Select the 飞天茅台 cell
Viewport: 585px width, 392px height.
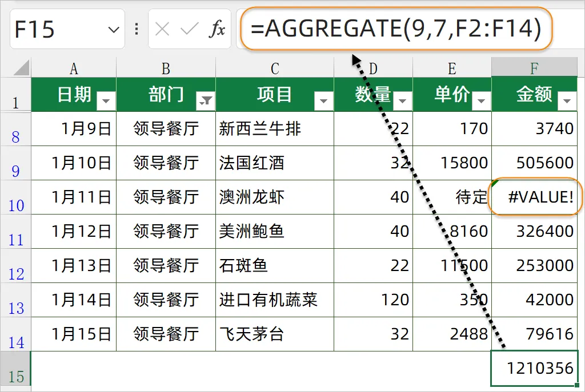[x=275, y=334]
